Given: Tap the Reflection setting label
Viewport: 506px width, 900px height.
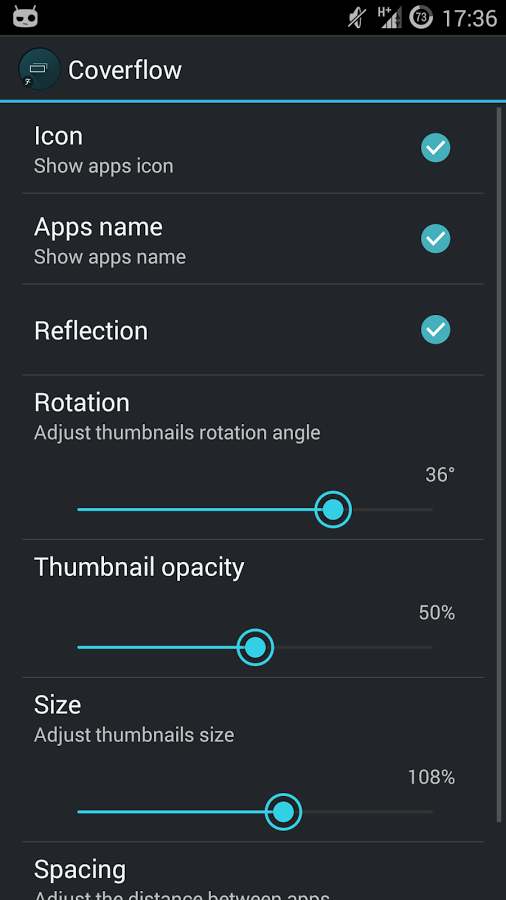Looking at the screenshot, I should point(91,331).
